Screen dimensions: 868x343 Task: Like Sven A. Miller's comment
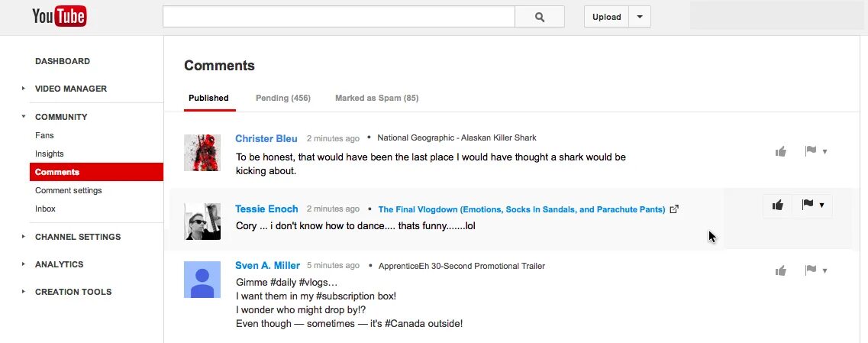point(780,270)
